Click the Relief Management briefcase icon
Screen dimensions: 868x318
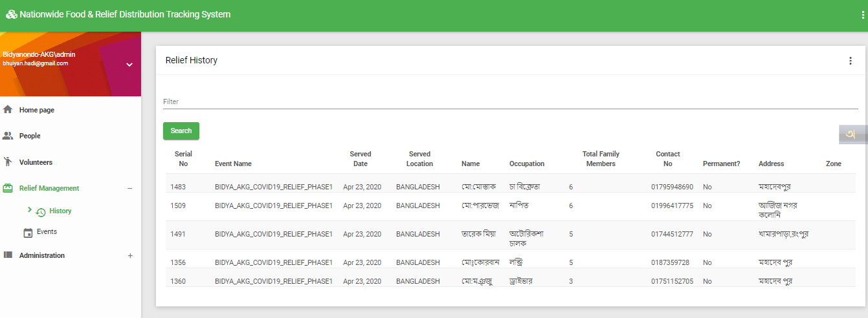point(8,188)
